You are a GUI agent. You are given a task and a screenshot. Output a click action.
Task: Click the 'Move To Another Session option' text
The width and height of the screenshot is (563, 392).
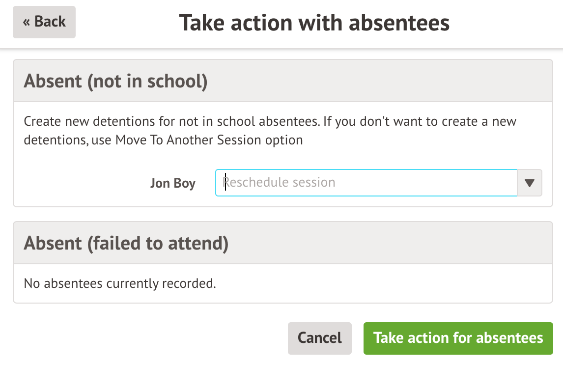coord(209,140)
